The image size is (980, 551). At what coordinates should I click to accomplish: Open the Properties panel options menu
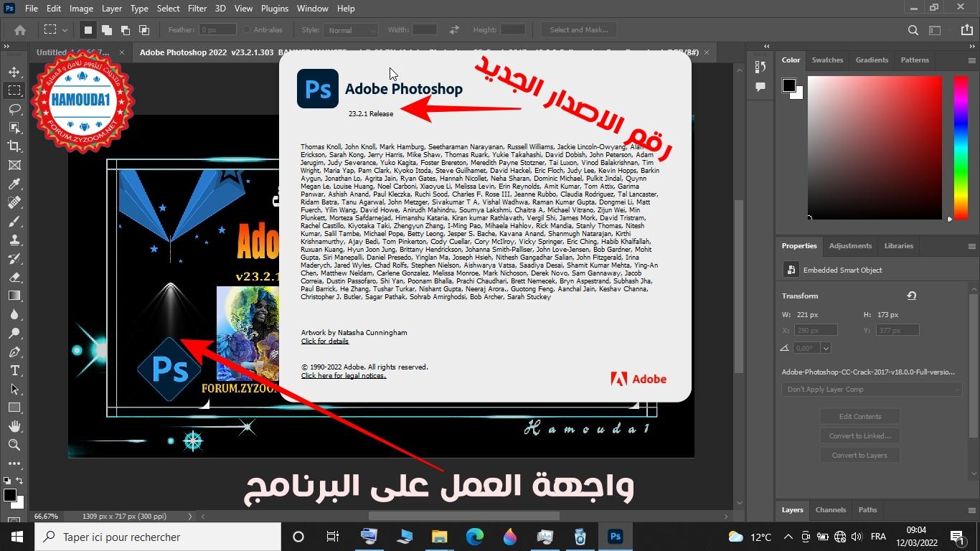tap(971, 246)
